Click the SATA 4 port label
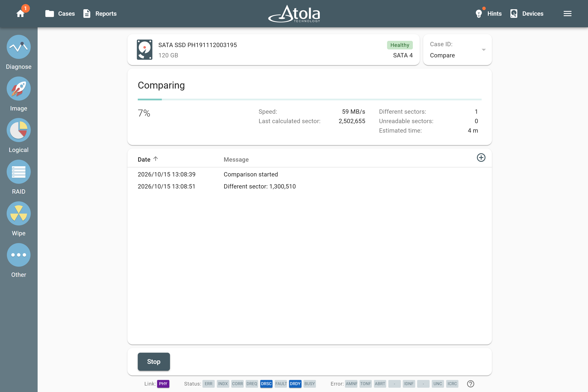The width and height of the screenshot is (588, 392). [x=403, y=55]
